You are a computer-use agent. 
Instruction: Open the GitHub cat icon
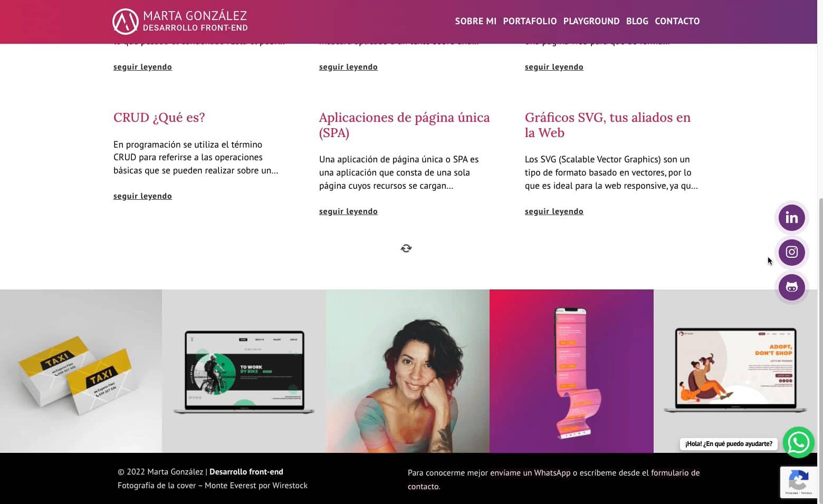click(x=791, y=287)
